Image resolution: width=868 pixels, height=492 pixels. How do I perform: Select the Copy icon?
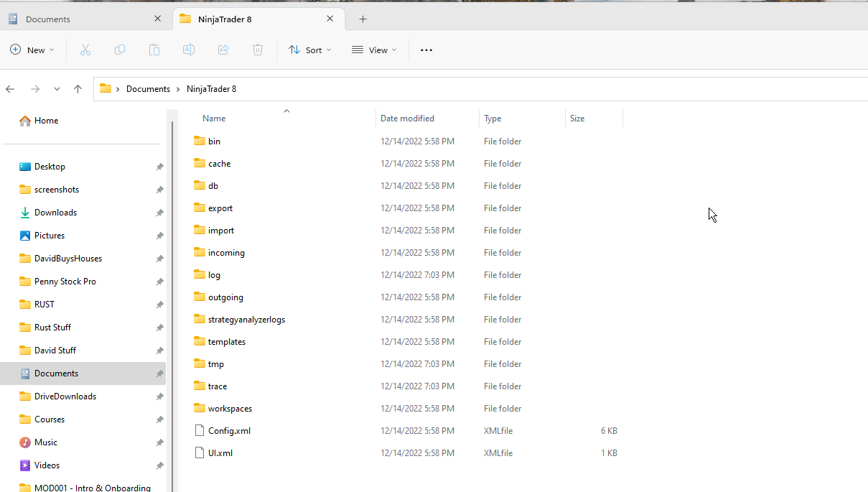pyautogui.click(x=119, y=50)
